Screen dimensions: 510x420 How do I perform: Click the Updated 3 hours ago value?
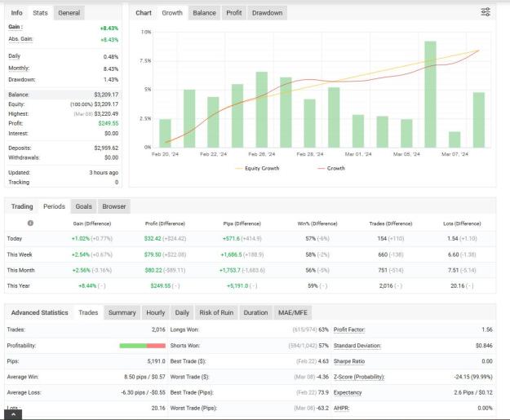pyautogui.click(x=104, y=173)
